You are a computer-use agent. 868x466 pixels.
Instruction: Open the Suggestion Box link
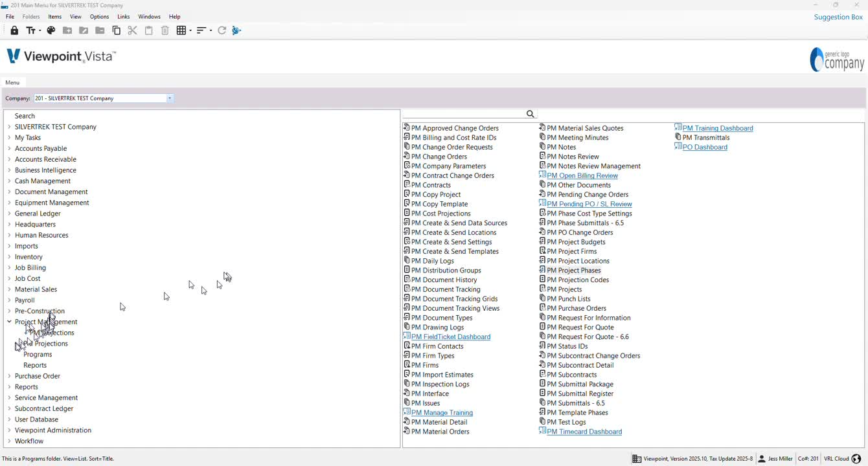(838, 17)
